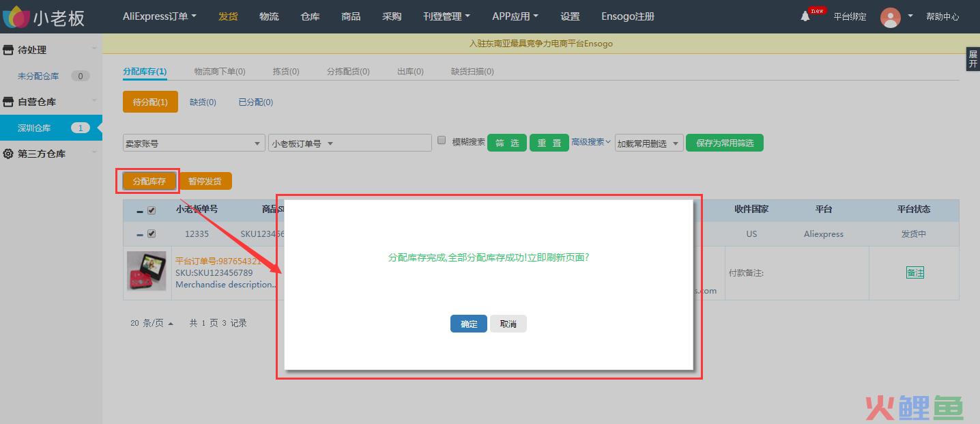Click the Merchandise description link

226,285
